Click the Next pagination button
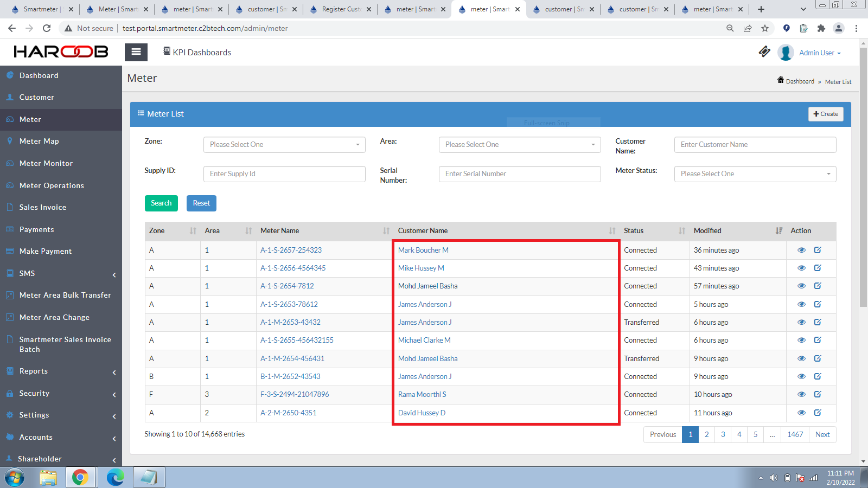Screen dimensions: 868x488 [822, 435]
